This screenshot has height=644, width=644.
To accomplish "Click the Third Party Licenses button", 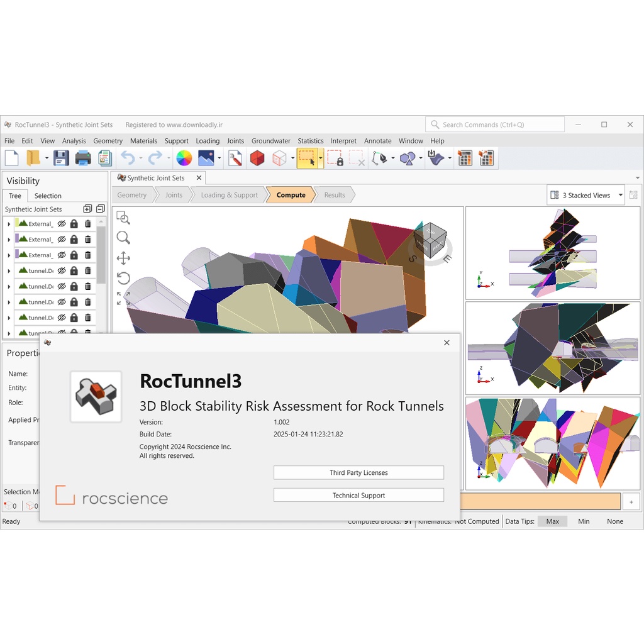I will [358, 473].
